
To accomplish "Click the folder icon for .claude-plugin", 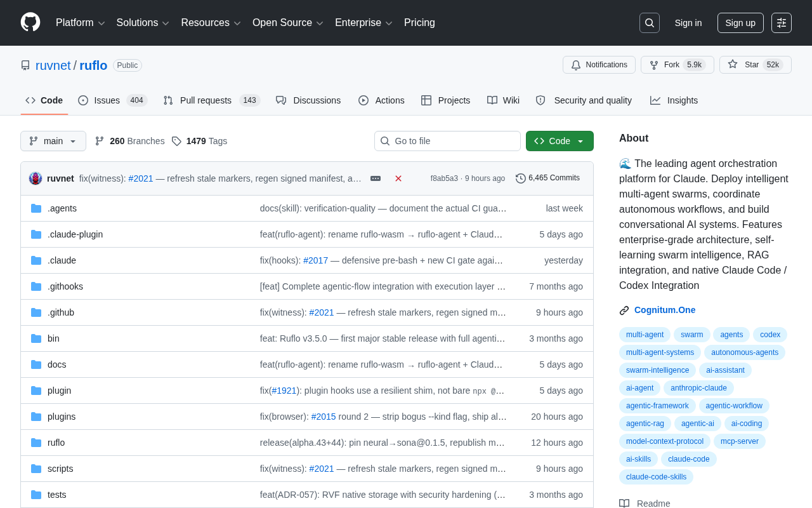I will click(36, 234).
